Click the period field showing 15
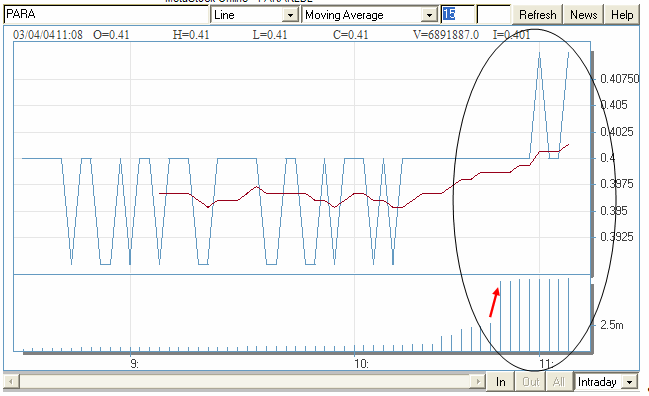 [x=457, y=15]
